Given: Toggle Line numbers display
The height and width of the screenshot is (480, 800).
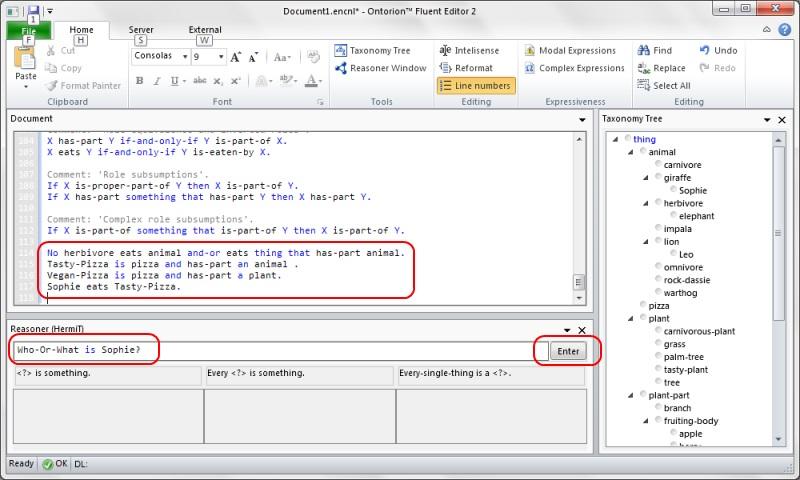Looking at the screenshot, I should [x=476, y=86].
